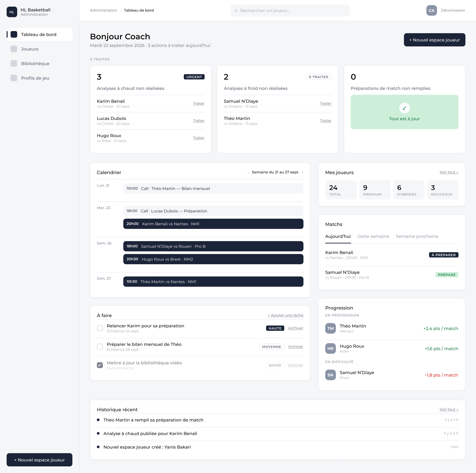Click the 24 Total players stat
The width and height of the screenshot is (476, 473).
click(x=341, y=190)
